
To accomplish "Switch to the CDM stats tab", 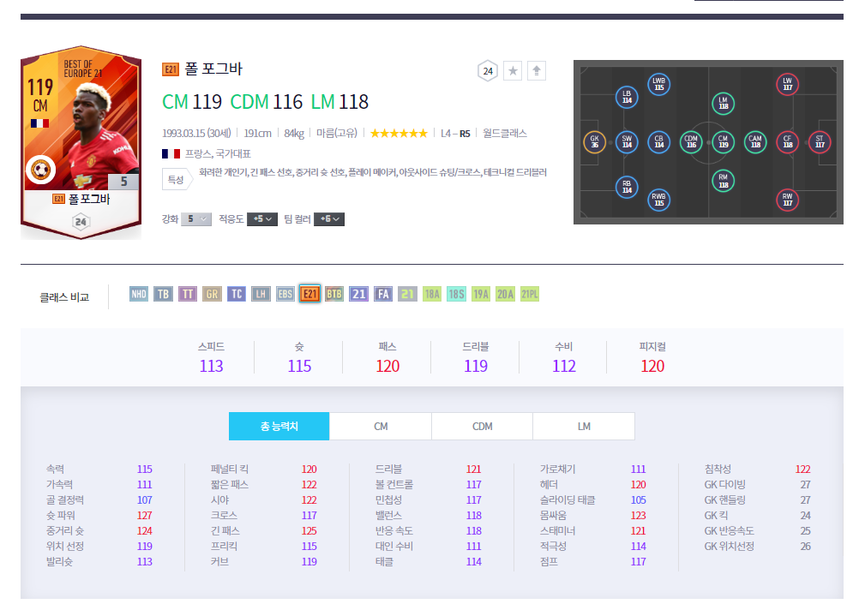I will [482, 427].
